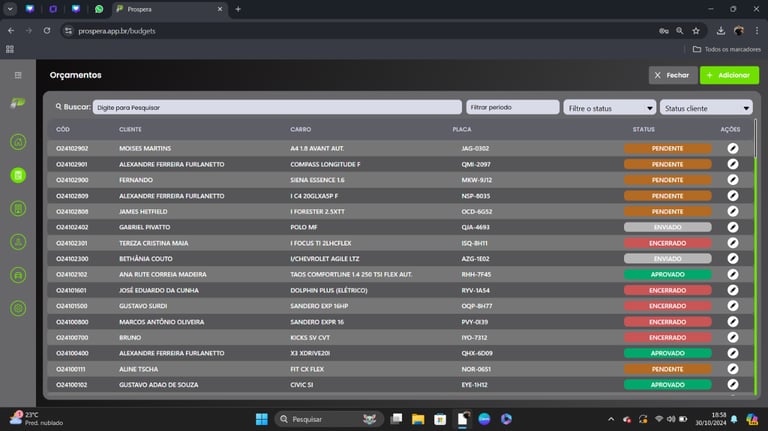Open browser downloads icon

point(720,31)
